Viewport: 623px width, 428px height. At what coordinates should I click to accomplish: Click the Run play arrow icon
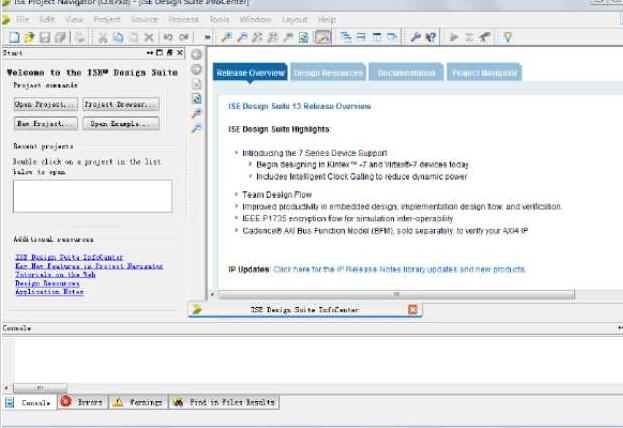point(454,37)
